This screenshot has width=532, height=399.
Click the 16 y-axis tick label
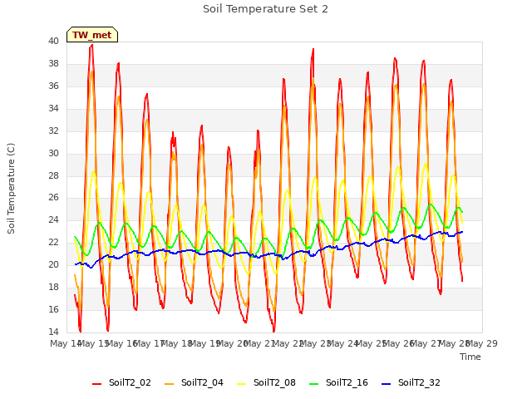pos(53,309)
